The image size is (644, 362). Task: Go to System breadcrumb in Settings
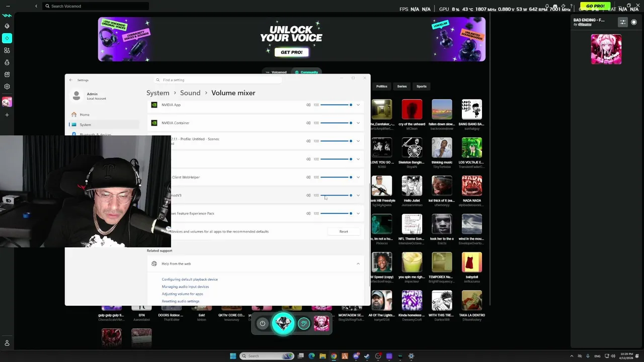coord(158,93)
